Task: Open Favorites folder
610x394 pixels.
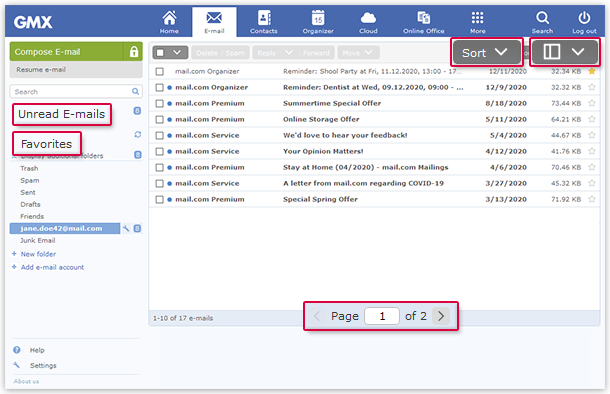Action: point(47,144)
